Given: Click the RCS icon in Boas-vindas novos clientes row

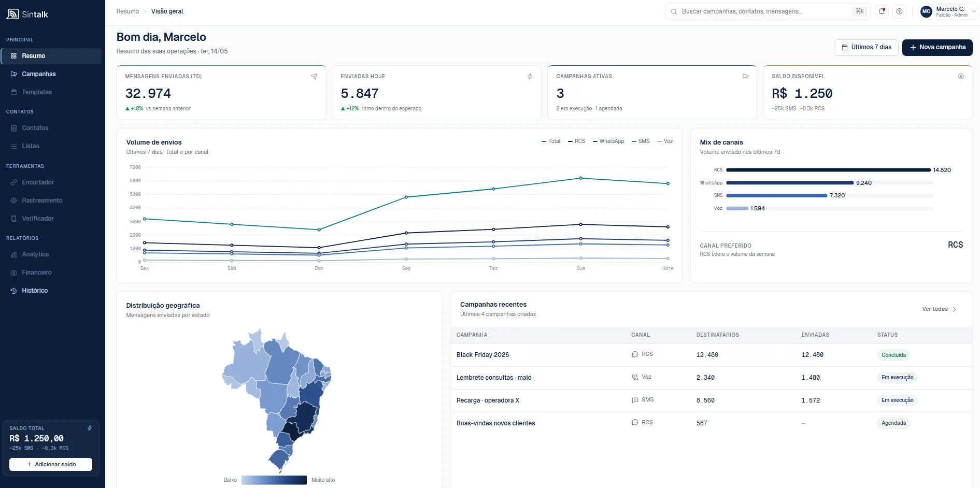Looking at the screenshot, I should pyautogui.click(x=635, y=423).
